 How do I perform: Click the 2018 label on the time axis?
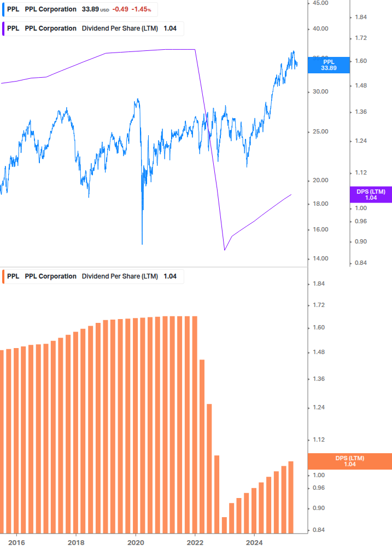tap(76, 543)
